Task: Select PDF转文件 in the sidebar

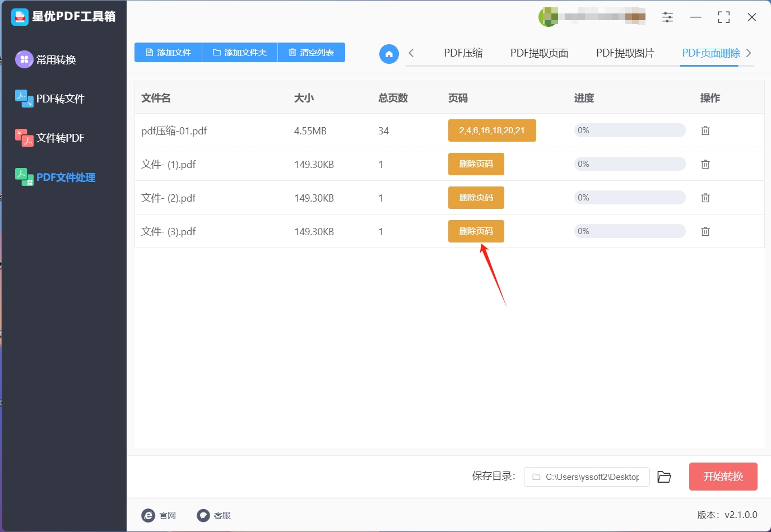Action: click(x=50, y=99)
